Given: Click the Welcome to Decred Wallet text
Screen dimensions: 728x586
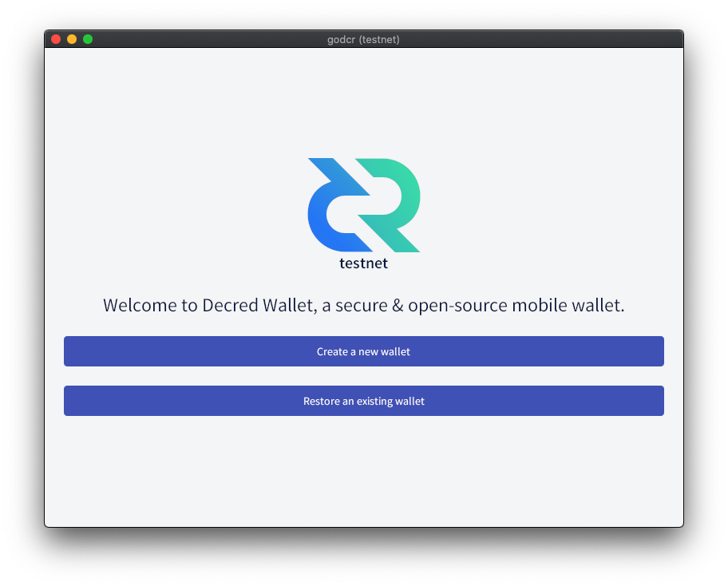Looking at the screenshot, I should click(363, 305).
